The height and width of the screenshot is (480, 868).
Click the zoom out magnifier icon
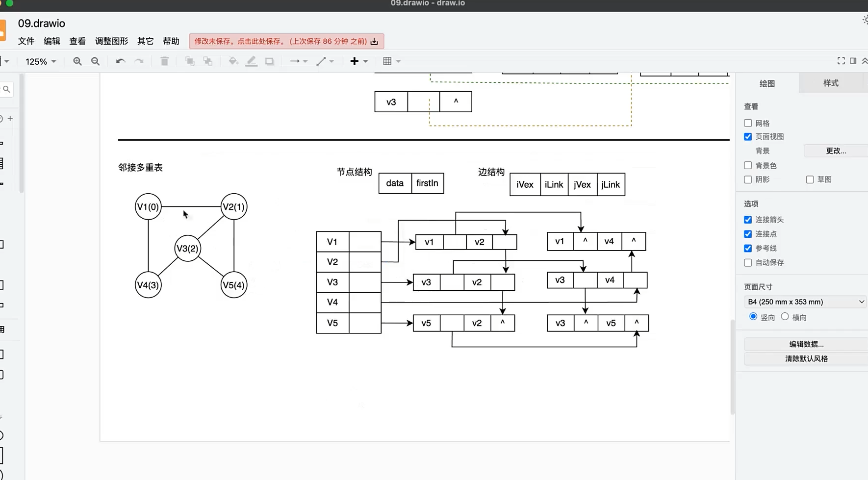96,61
